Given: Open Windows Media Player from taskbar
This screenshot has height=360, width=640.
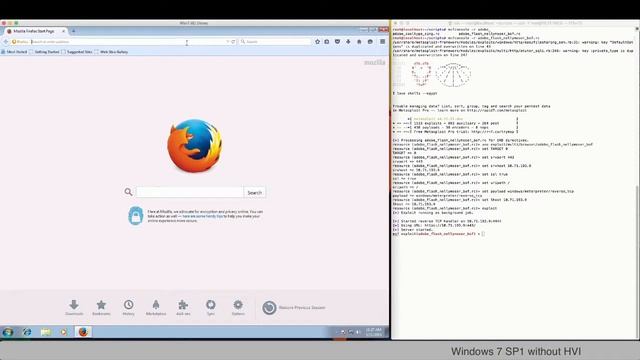Looking at the screenshot, I should pos(64,332).
